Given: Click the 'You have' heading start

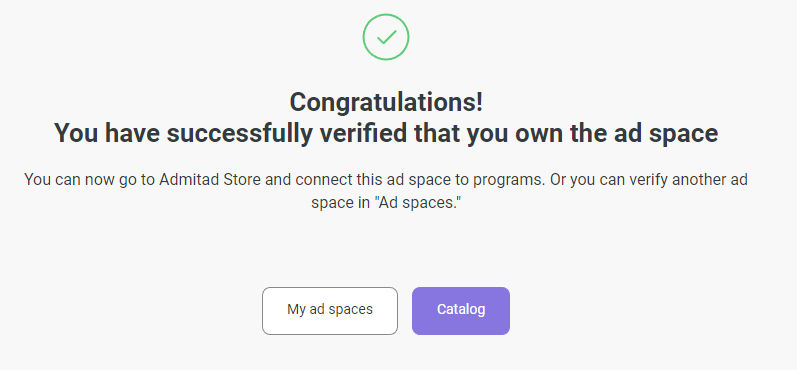Looking at the screenshot, I should point(107,133).
